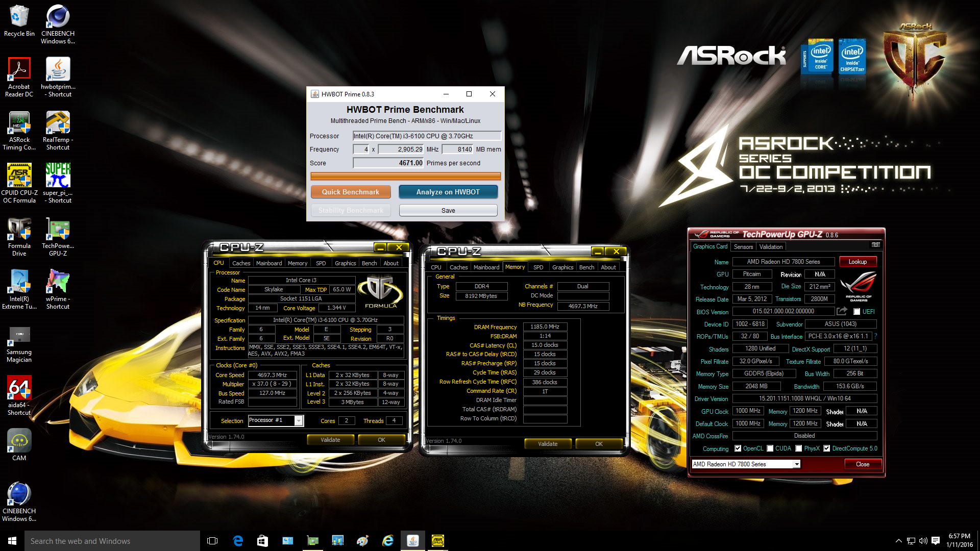Open Samsung Magician desktop icon
This screenshot has height=551, width=980.
19,345
